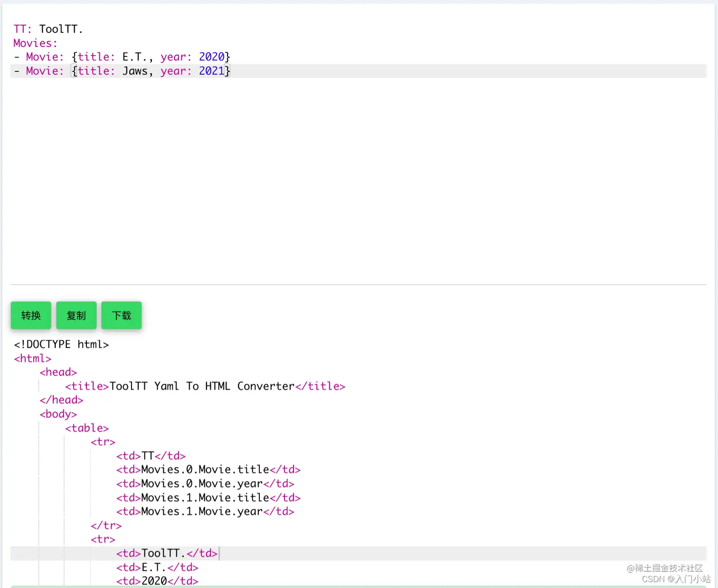Click the 'Movies.0.Movie.title' cell line
The width and height of the screenshot is (718, 588).
click(x=208, y=470)
